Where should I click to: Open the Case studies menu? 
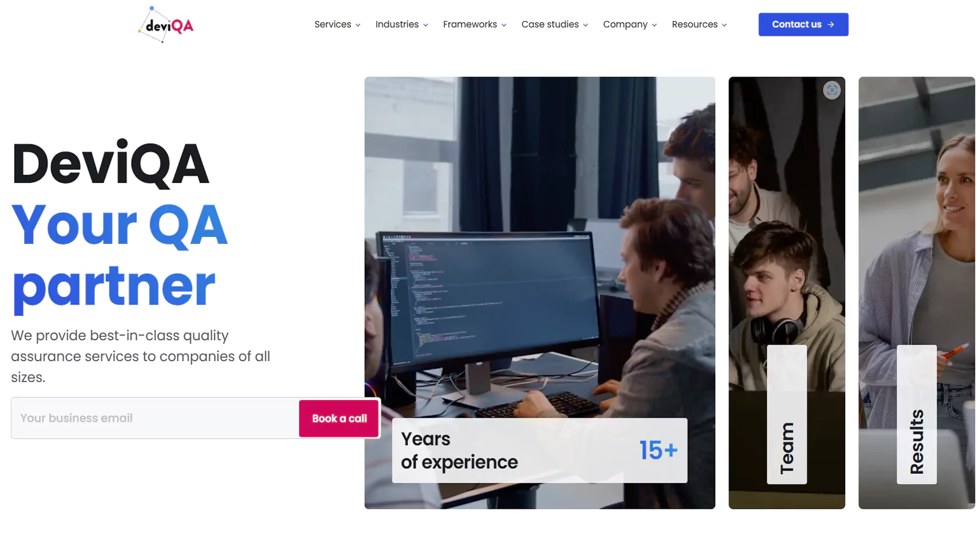(554, 25)
